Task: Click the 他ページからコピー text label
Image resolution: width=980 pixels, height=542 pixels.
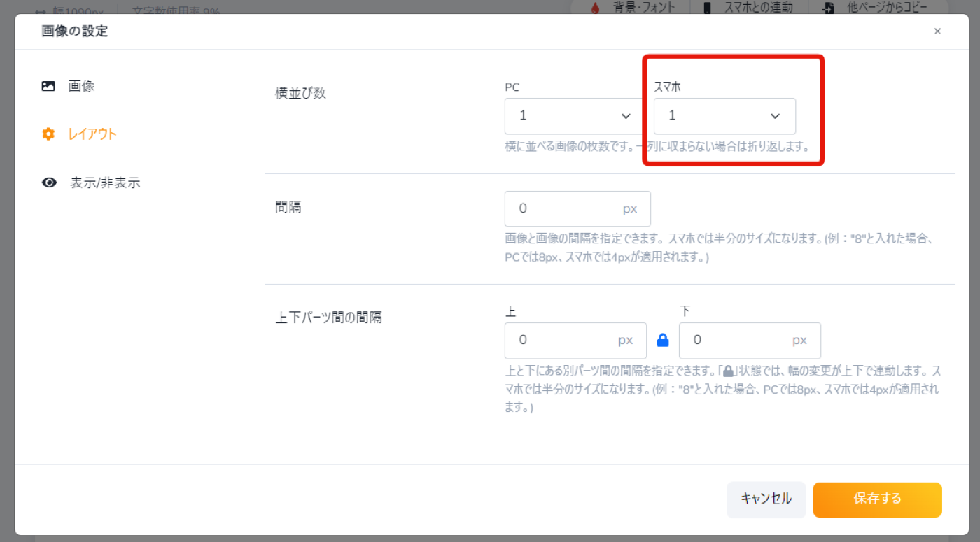Action: [x=887, y=8]
